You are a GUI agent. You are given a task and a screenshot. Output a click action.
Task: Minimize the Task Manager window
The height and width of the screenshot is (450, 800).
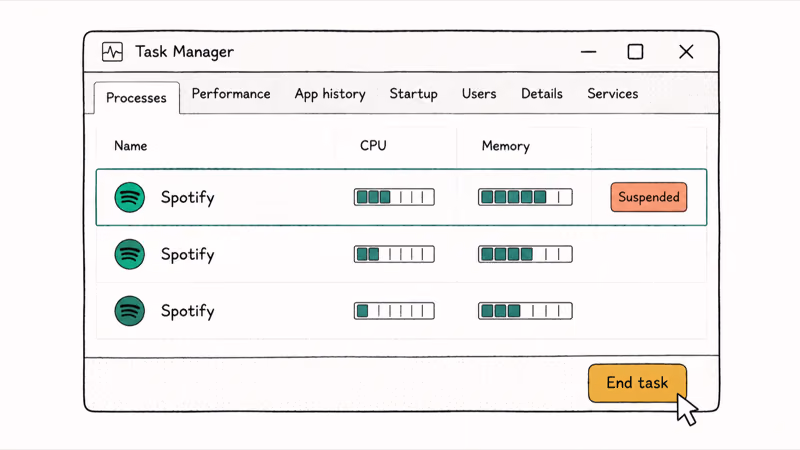click(x=588, y=52)
